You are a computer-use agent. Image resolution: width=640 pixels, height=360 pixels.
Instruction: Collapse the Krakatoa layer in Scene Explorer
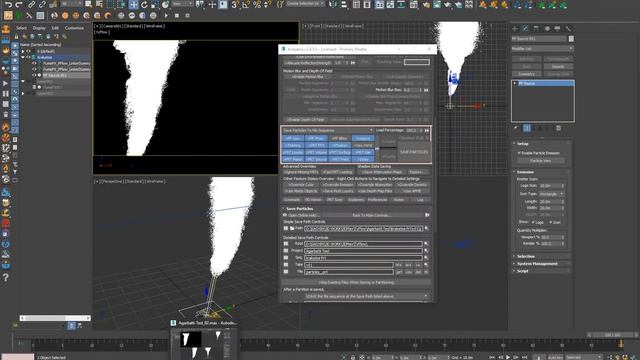click(23, 58)
